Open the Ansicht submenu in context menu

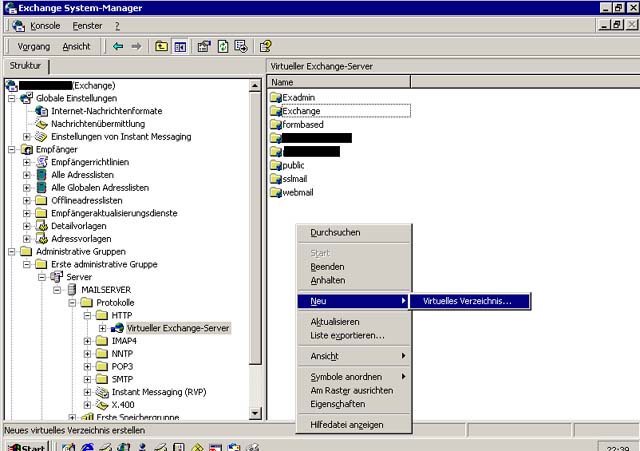(353, 356)
